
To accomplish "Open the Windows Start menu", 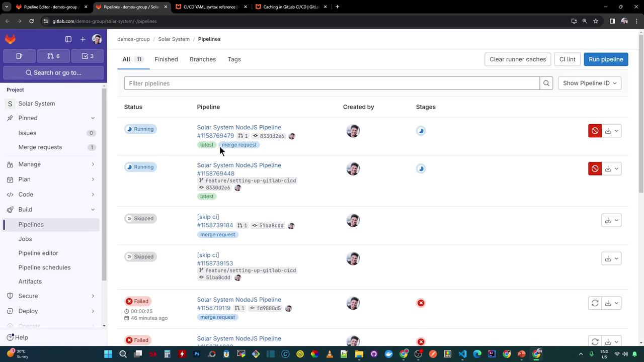I will pyautogui.click(x=108, y=354).
